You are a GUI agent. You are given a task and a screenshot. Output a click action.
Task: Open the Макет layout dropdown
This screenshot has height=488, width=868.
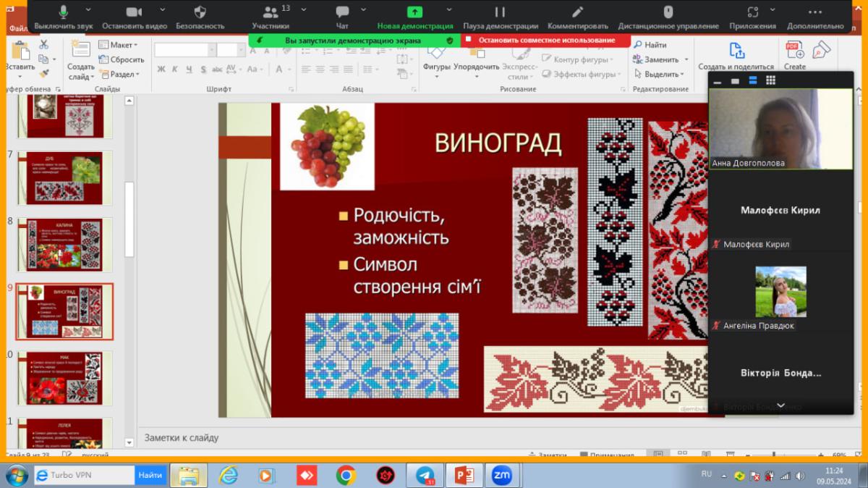coord(120,45)
